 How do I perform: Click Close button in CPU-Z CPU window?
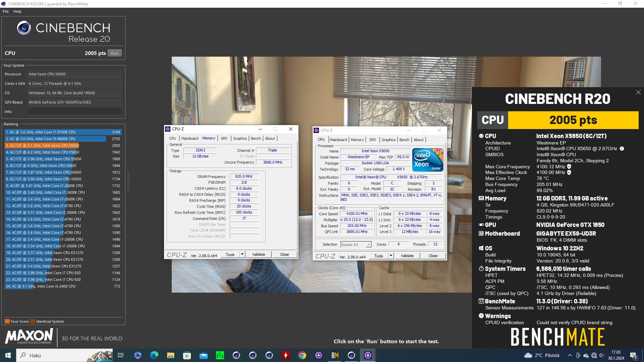click(x=433, y=256)
